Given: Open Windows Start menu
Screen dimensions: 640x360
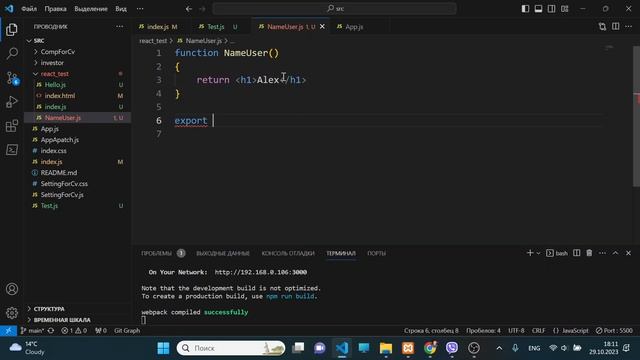Looking at the screenshot, I should click(163, 348).
